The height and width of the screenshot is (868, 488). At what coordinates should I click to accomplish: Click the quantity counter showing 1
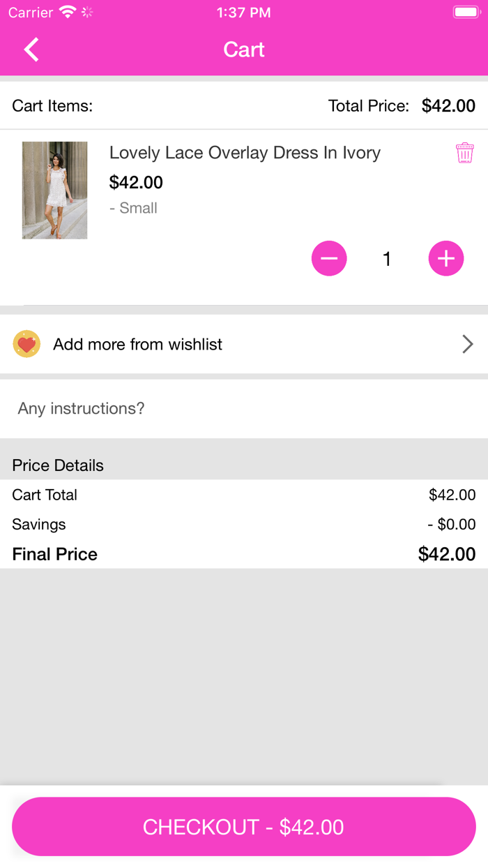(386, 258)
